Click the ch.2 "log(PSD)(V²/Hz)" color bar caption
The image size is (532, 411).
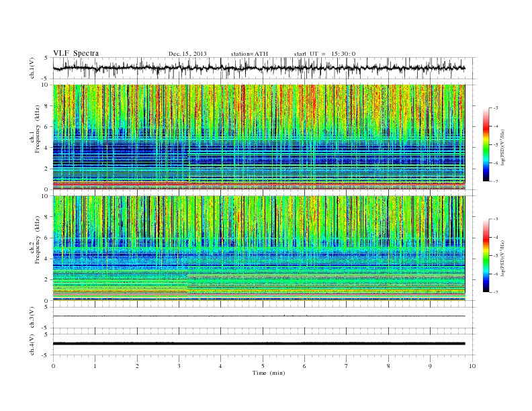point(503,259)
